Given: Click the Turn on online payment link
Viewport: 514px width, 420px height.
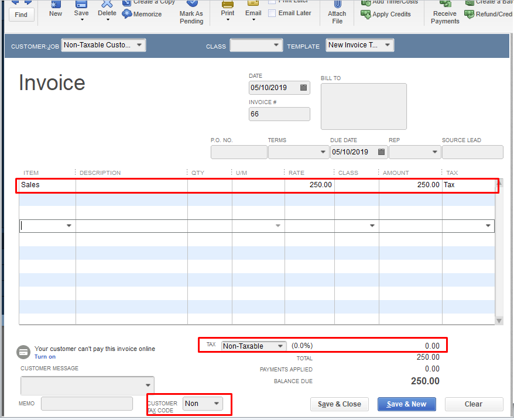Looking at the screenshot, I should [x=45, y=357].
